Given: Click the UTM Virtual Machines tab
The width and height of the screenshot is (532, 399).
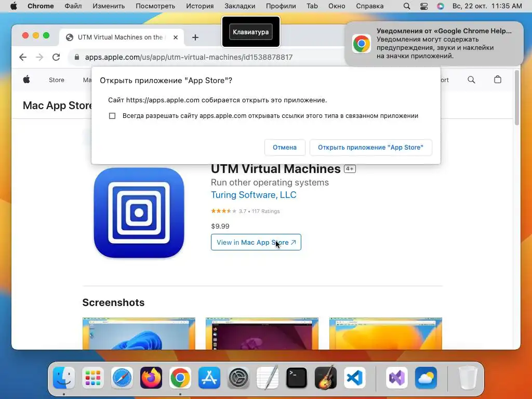Looking at the screenshot, I should coord(122,37).
